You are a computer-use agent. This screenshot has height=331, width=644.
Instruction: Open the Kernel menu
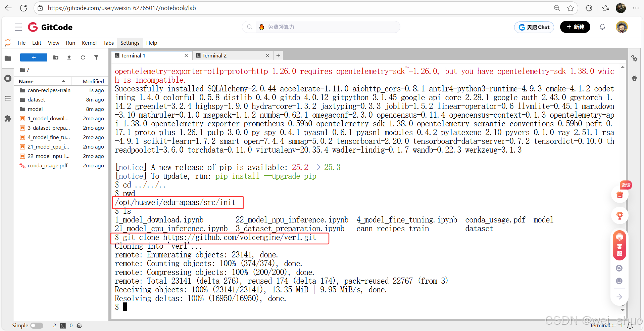89,43
